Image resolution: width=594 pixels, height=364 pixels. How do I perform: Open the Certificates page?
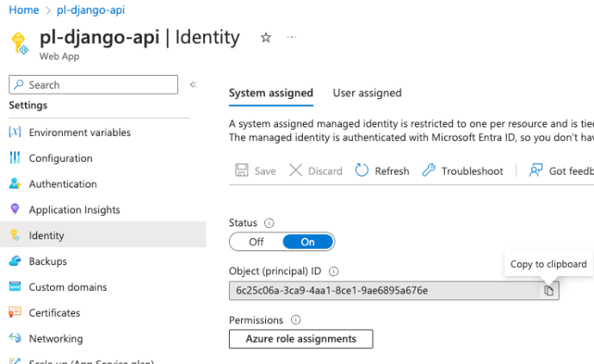pos(54,313)
